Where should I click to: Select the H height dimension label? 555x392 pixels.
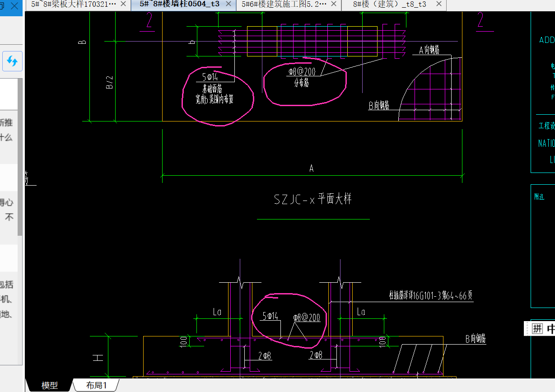point(98,358)
